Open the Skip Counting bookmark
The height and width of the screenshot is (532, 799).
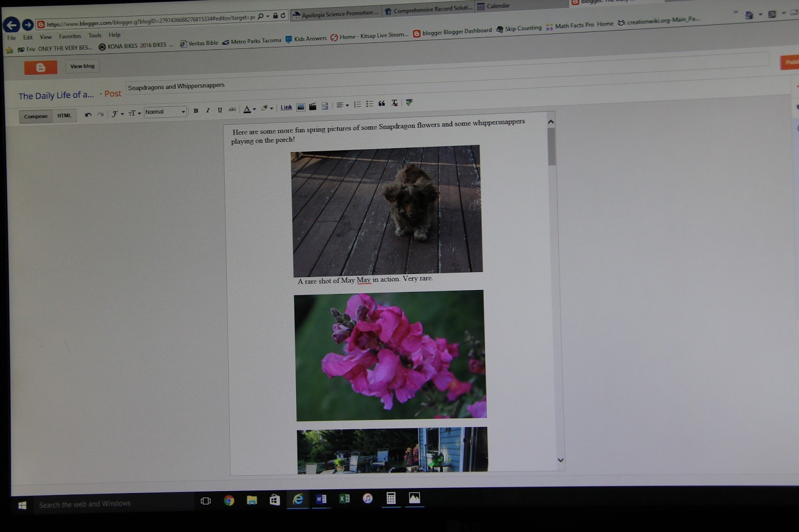[519, 29]
